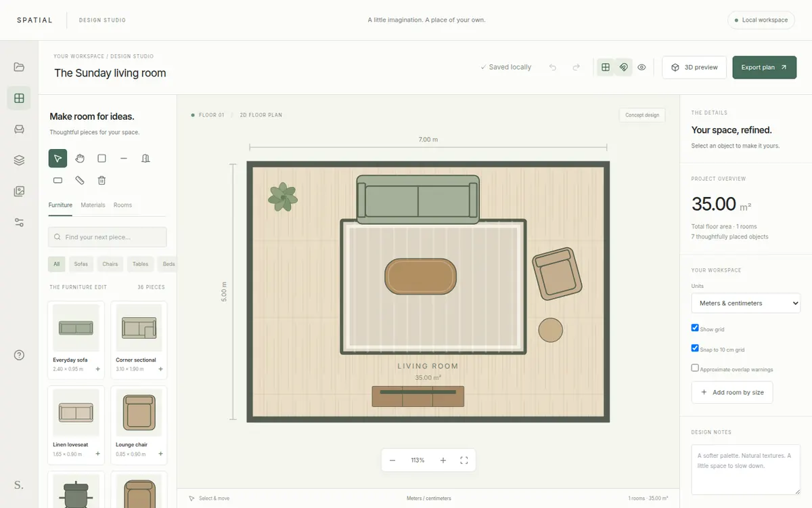Choose the square room drawing tool
The width and height of the screenshot is (812, 508).
101,158
